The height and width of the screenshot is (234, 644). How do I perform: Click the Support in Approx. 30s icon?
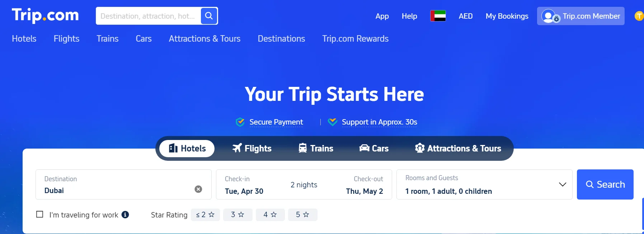click(x=333, y=122)
